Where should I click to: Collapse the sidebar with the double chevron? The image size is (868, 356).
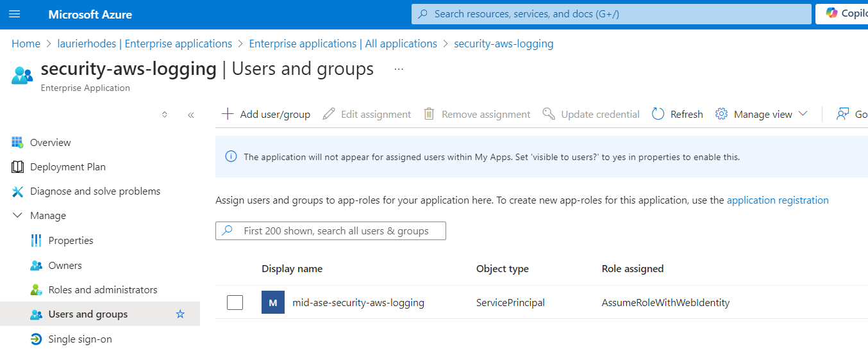tap(190, 115)
